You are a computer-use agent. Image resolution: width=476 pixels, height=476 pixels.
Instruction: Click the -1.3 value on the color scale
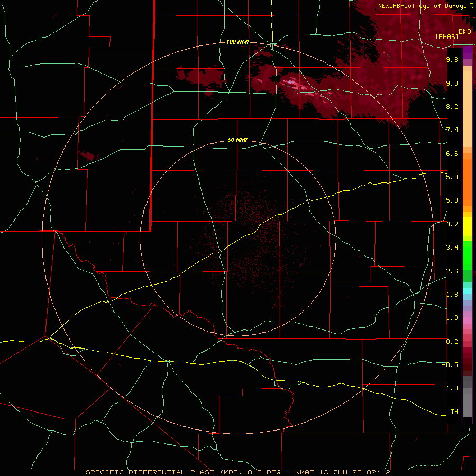[x=450, y=388]
